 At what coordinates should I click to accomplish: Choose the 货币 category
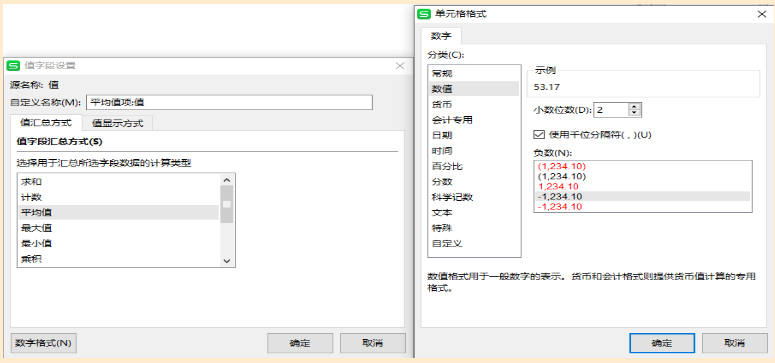pyautogui.click(x=474, y=104)
